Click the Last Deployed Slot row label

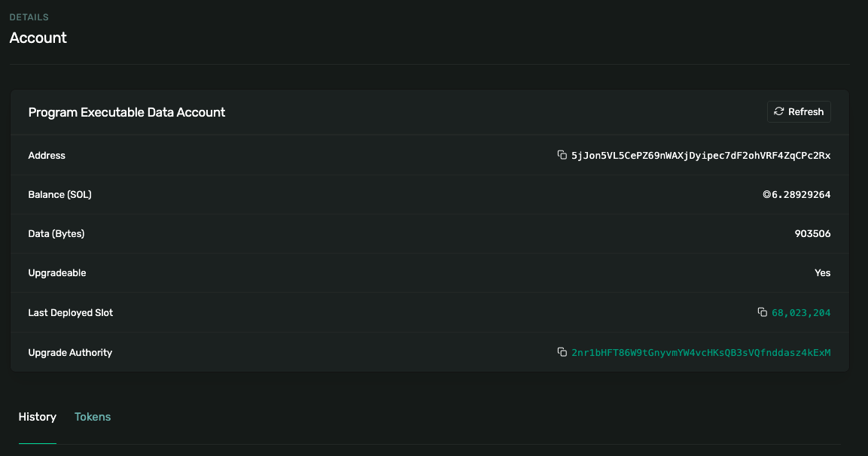tap(71, 312)
